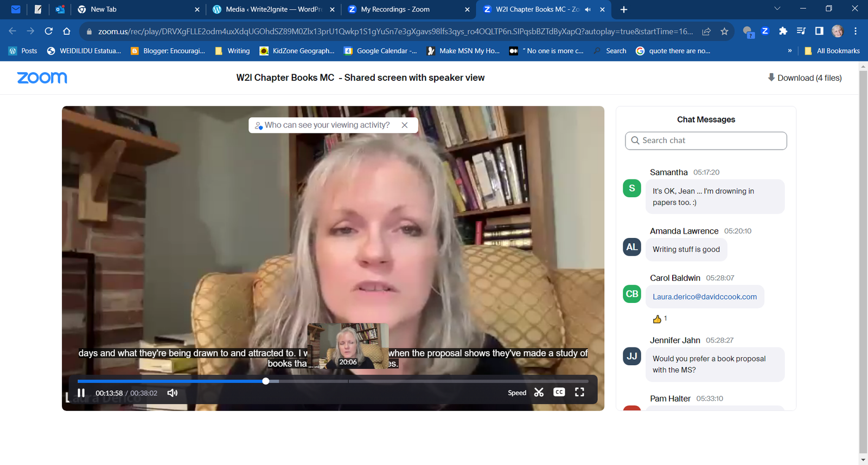Click the Zoom logo
Viewport: 868px width, 465px height.
click(x=42, y=78)
